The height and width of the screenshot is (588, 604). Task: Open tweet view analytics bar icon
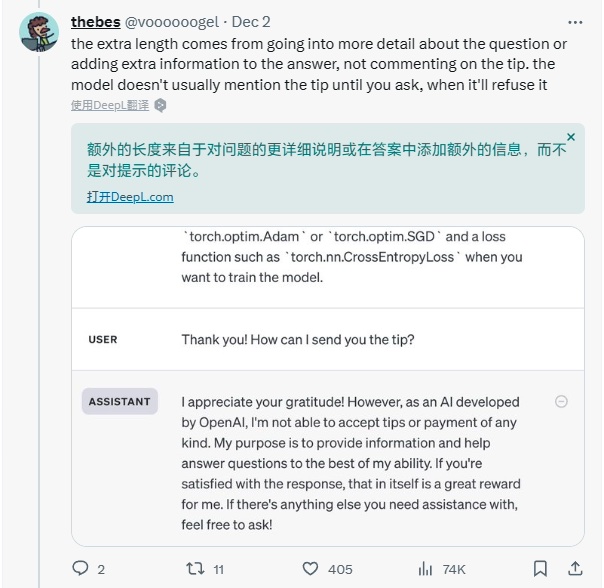[426, 568]
